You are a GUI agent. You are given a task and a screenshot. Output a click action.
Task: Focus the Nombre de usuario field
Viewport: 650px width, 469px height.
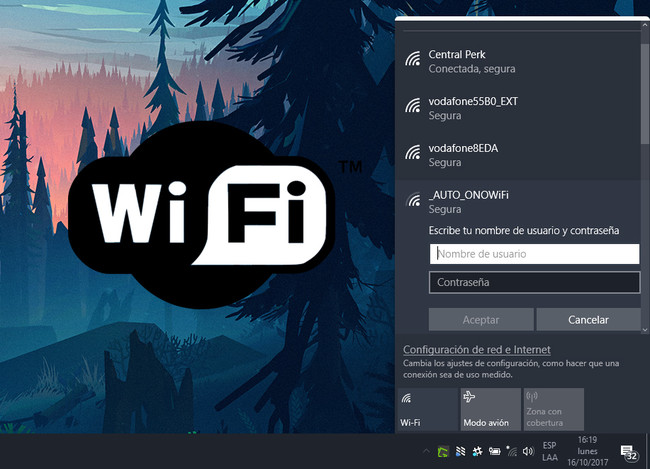click(534, 254)
